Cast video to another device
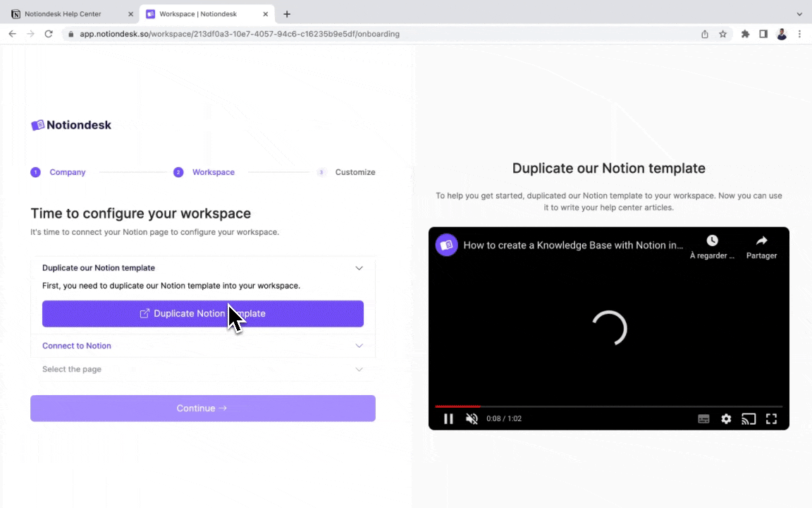The height and width of the screenshot is (508, 812). (749, 419)
